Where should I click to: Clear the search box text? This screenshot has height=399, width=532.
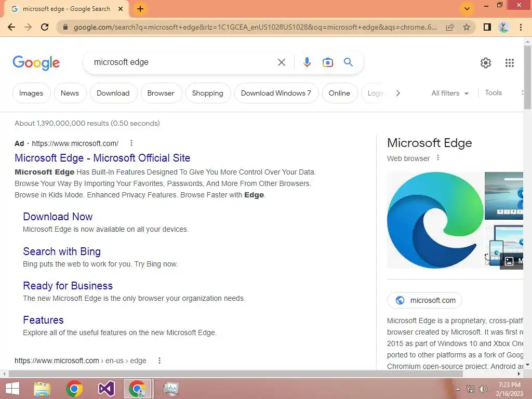click(281, 62)
